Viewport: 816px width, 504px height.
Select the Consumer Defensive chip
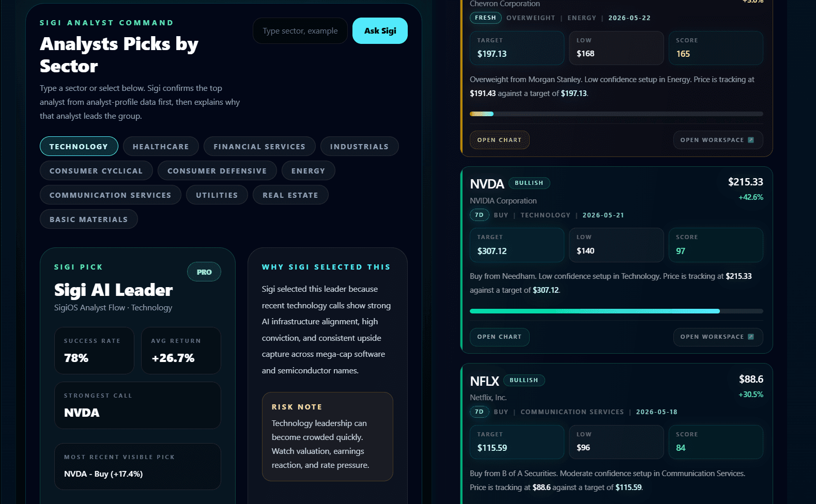pyautogui.click(x=217, y=170)
